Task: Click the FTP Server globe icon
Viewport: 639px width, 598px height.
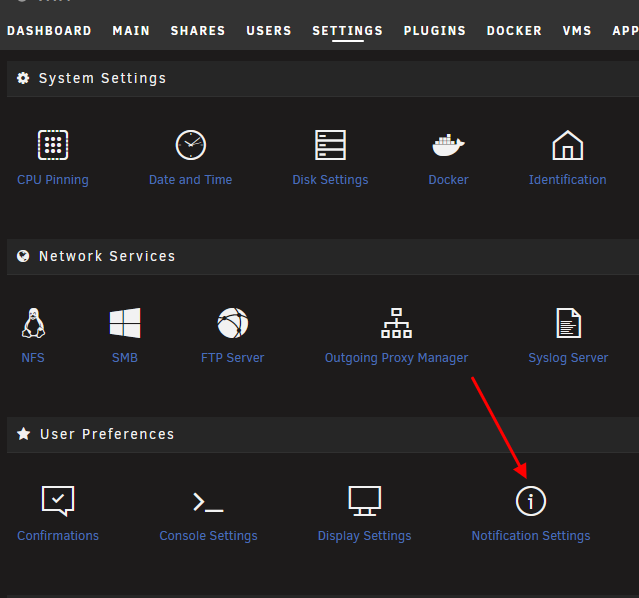Action: pyautogui.click(x=233, y=323)
